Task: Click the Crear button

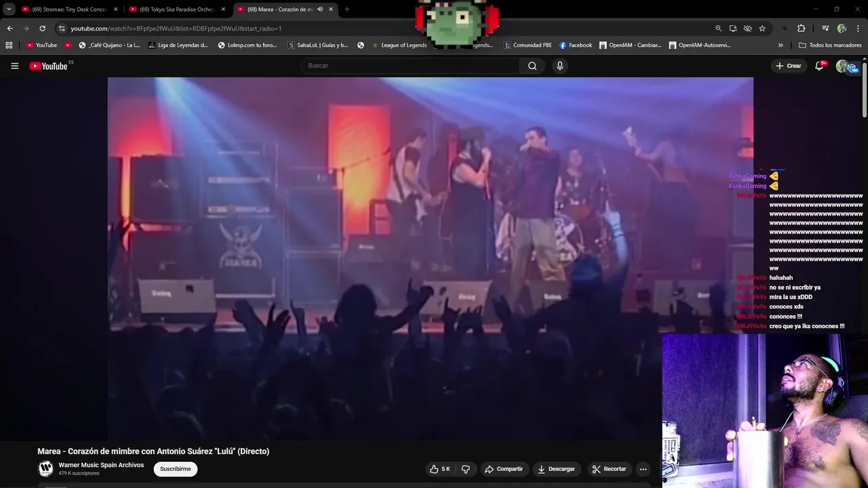Action: (789, 66)
